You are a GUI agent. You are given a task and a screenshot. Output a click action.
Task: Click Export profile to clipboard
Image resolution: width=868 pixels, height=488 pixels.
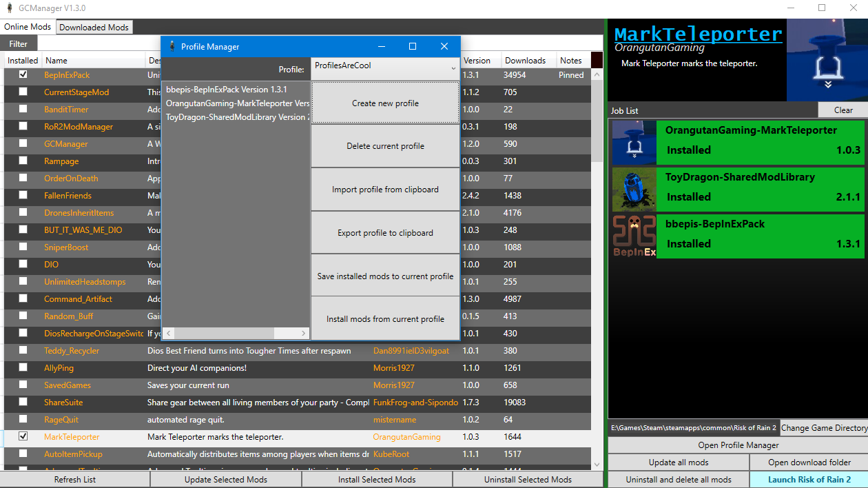[x=385, y=233]
